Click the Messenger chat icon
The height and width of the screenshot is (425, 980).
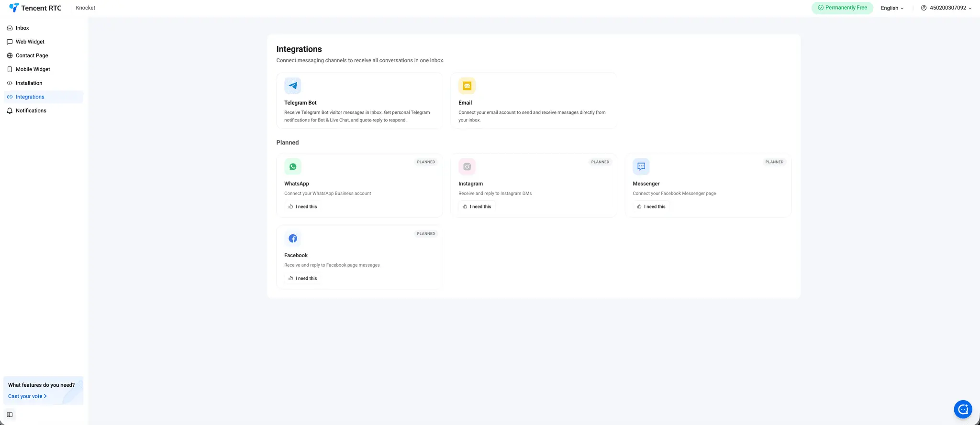[x=641, y=166]
